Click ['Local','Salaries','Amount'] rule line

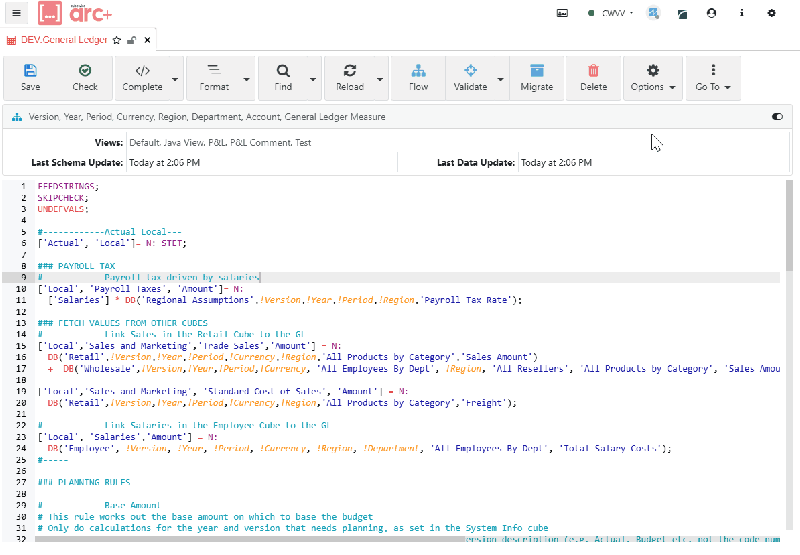pyautogui.click(x=128, y=437)
